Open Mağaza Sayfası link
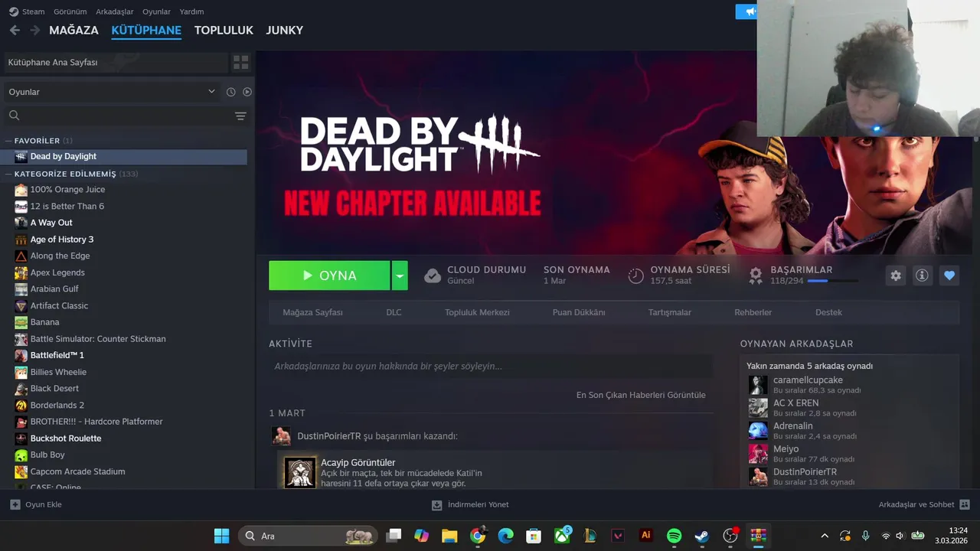This screenshot has height=551, width=980. coord(312,312)
